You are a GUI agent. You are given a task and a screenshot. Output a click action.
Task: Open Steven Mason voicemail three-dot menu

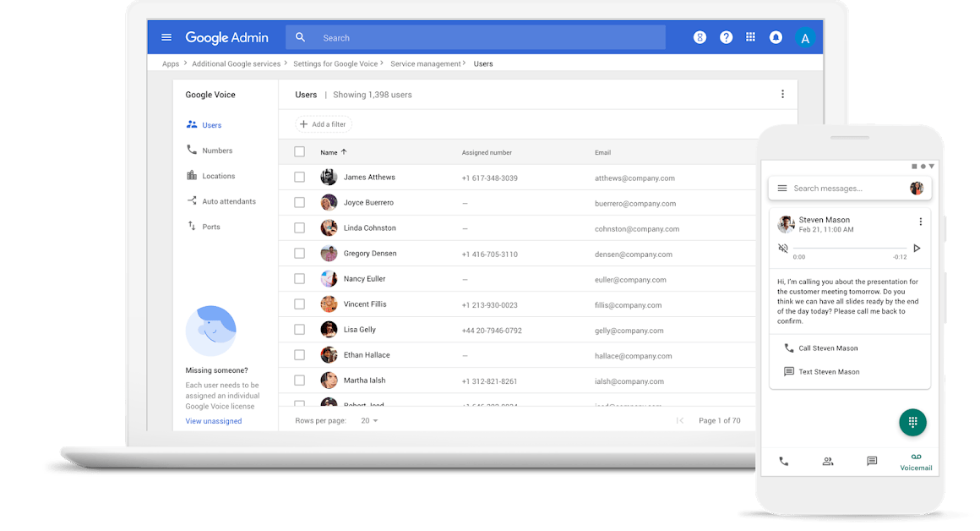click(921, 222)
